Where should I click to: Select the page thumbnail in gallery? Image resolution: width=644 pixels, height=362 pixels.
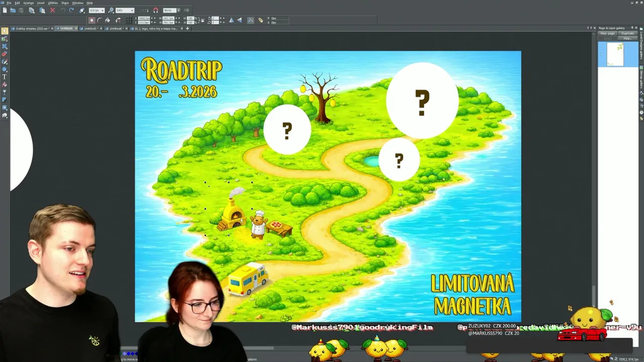click(615, 54)
